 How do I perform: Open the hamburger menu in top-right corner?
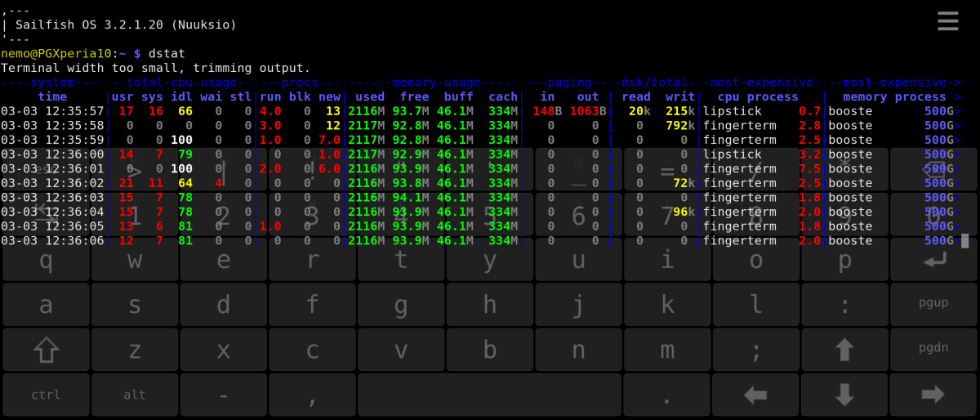click(947, 21)
